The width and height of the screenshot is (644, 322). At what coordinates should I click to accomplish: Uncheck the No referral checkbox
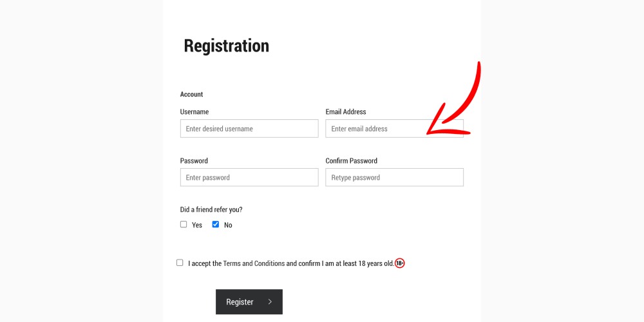(216, 224)
